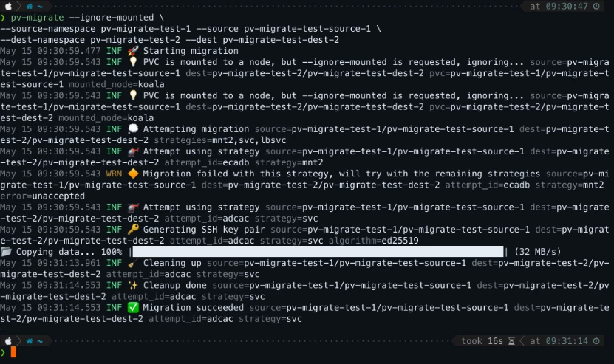
Task: Click the orange diamond warning icon
Action: coord(133,174)
